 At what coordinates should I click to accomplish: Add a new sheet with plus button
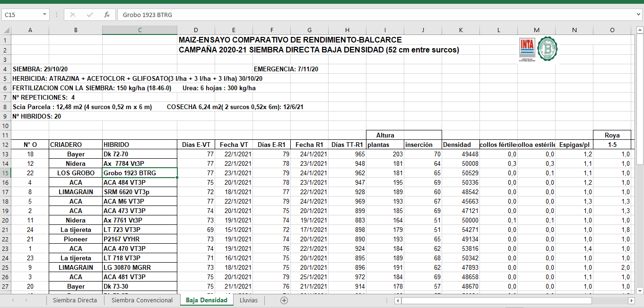coord(284,300)
